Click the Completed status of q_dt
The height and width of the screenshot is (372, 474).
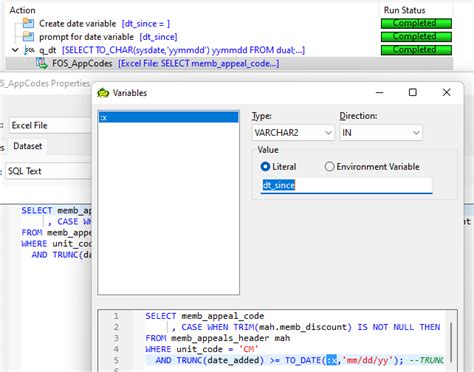[416, 50]
